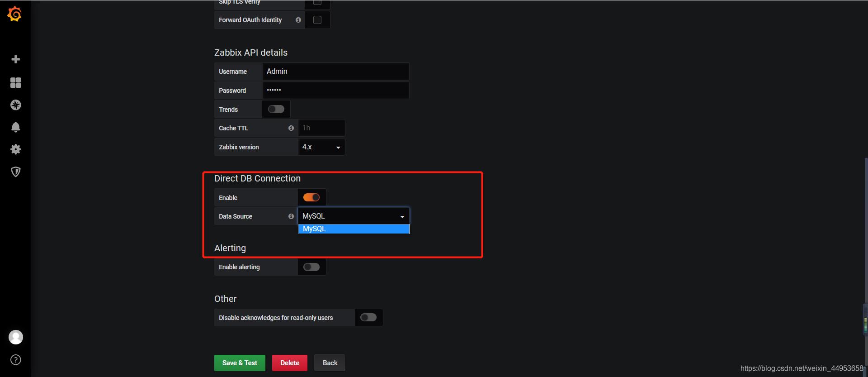Disable Direct DB Connection Enable switch
Screen dimensions: 868x377
311,197
